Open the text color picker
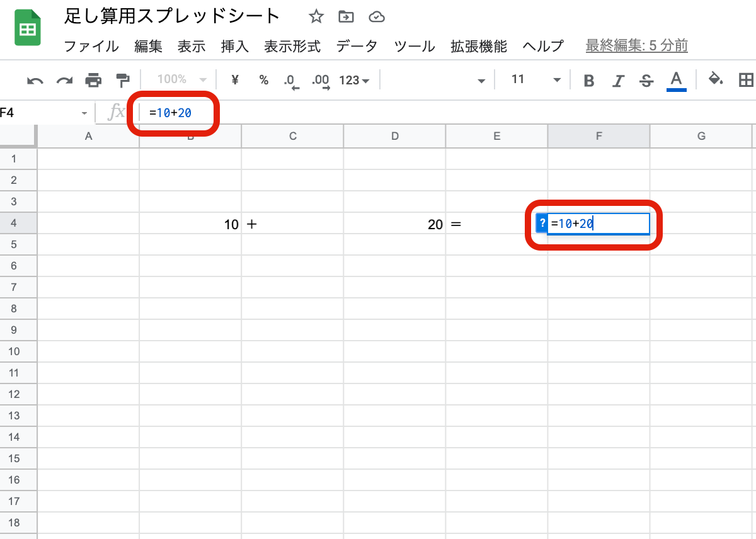This screenshot has height=539, width=756. (676, 81)
